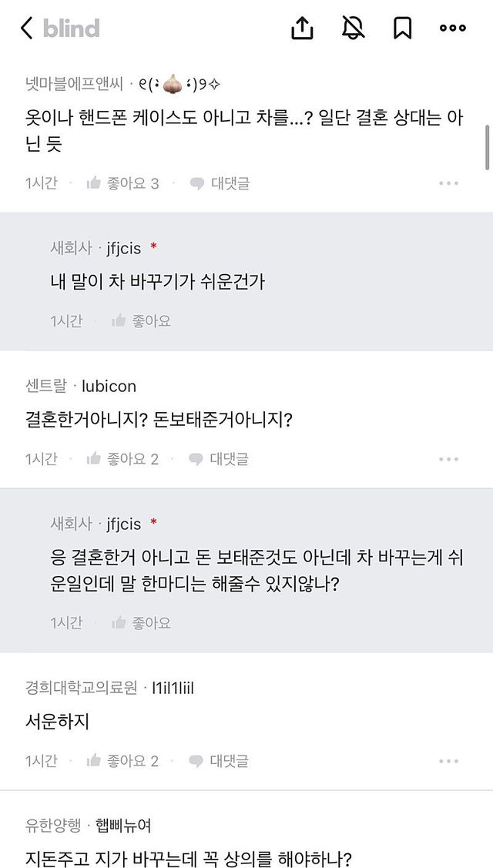This screenshot has width=493, height=868.
Task: Reply to the 서운하지 comment
Action: click(220, 761)
